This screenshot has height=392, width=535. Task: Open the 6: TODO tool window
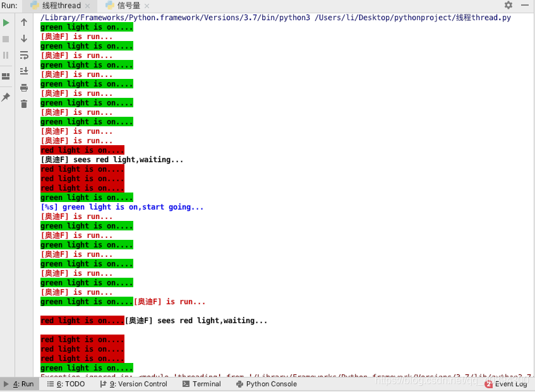click(x=66, y=384)
